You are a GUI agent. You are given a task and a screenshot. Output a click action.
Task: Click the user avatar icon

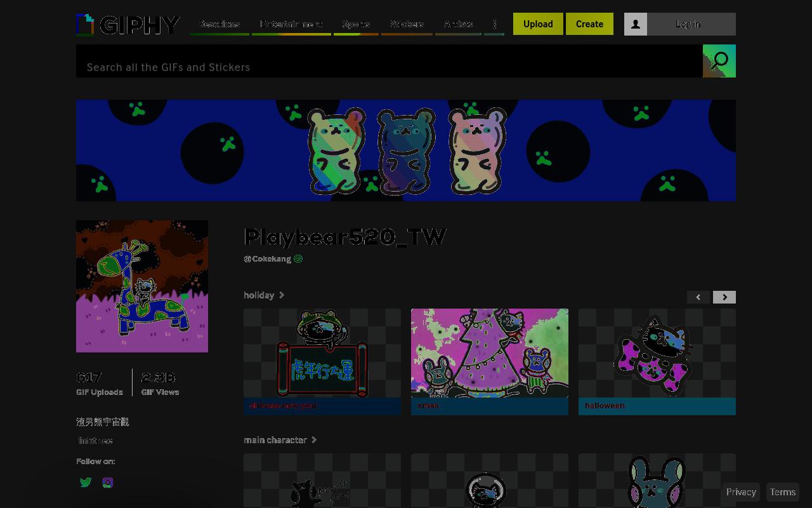pos(636,24)
